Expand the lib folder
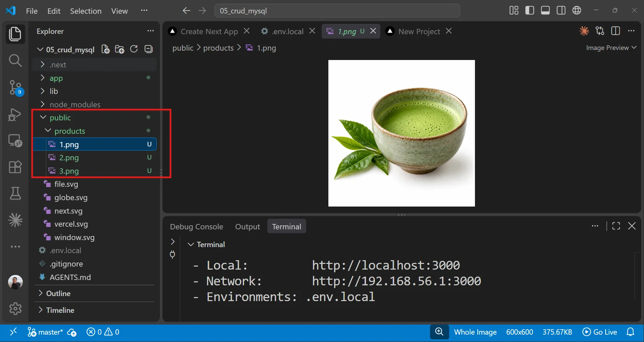Viewport: 644px width, 342px height. pos(95,91)
